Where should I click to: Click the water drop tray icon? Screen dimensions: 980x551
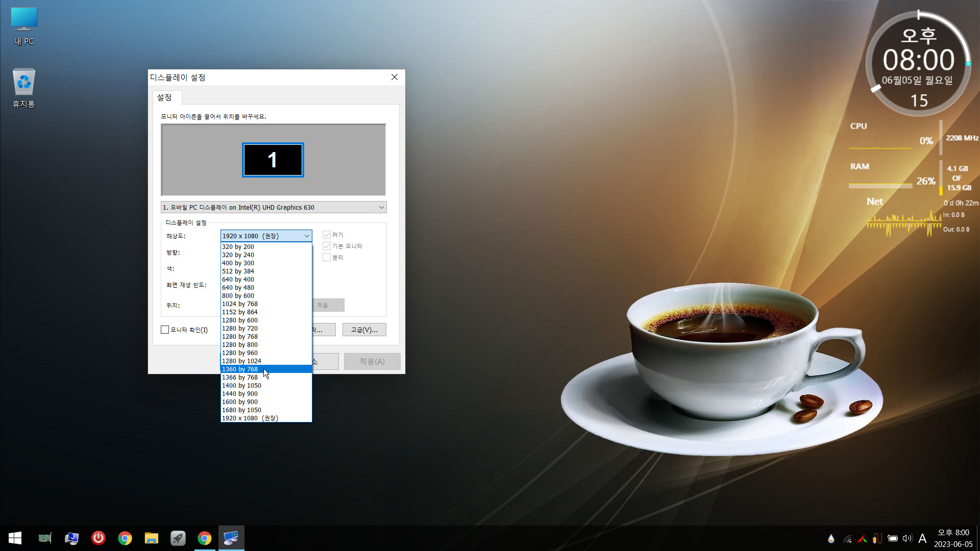click(831, 539)
